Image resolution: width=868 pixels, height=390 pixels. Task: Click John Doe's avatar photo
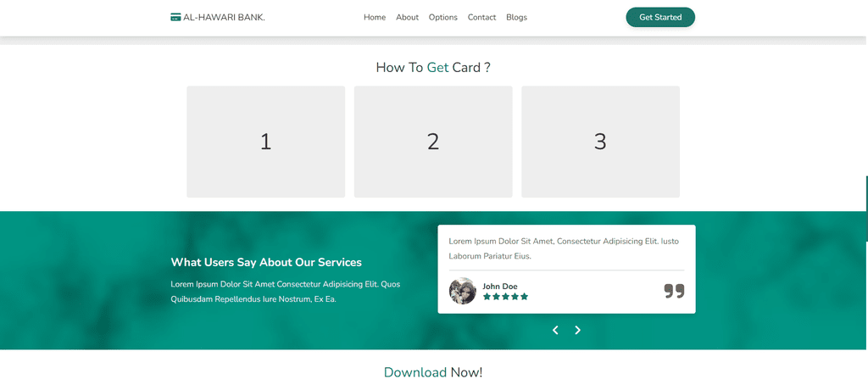pos(463,291)
